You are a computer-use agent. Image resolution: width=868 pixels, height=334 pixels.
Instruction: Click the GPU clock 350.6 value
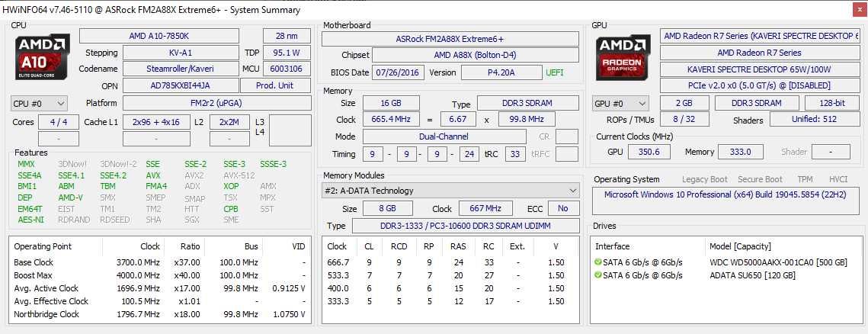pyautogui.click(x=649, y=152)
